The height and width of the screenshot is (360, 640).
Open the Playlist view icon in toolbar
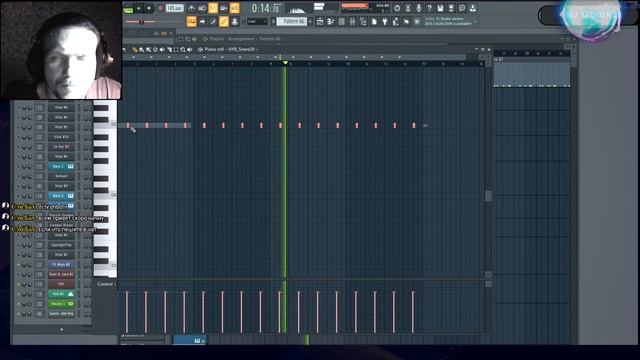(320, 22)
